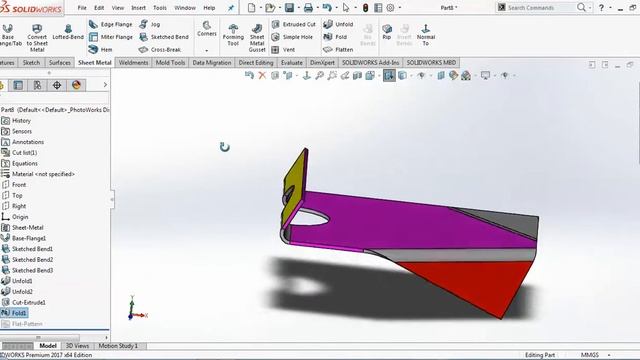Viewport: 640px width, 360px height.
Task: Toggle the pin on the menu bar
Action: [231, 8]
